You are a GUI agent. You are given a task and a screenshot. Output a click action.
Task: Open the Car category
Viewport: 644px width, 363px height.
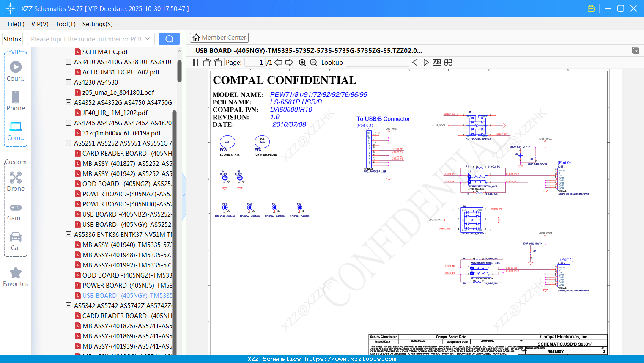[x=16, y=240]
